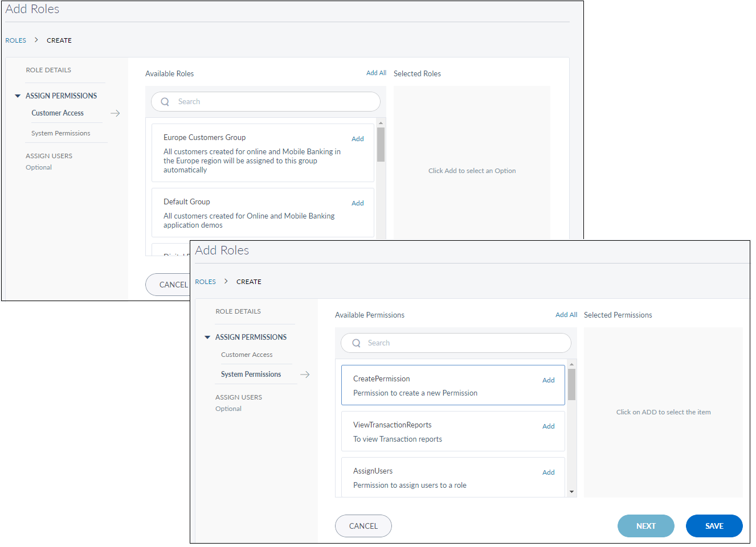Open System Permissions in the front window sidebar
The height and width of the screenshot is (547, 756).
click(251, 375)
